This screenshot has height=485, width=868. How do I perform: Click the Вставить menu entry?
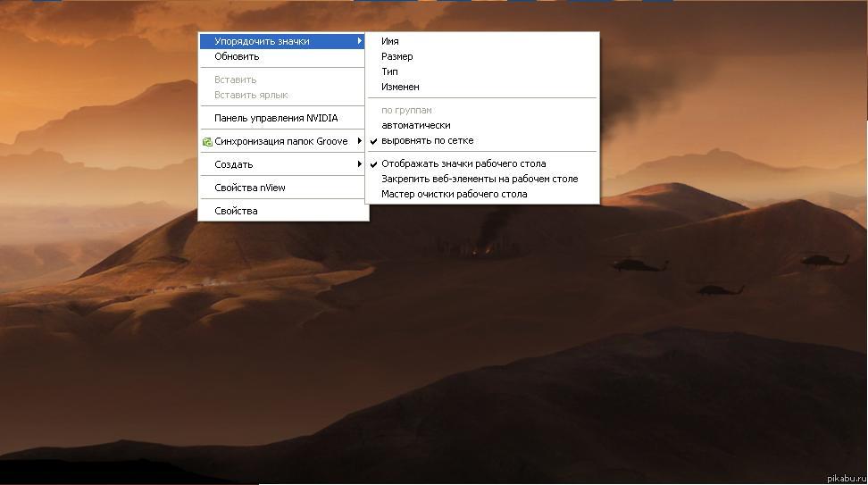(235, 79)
